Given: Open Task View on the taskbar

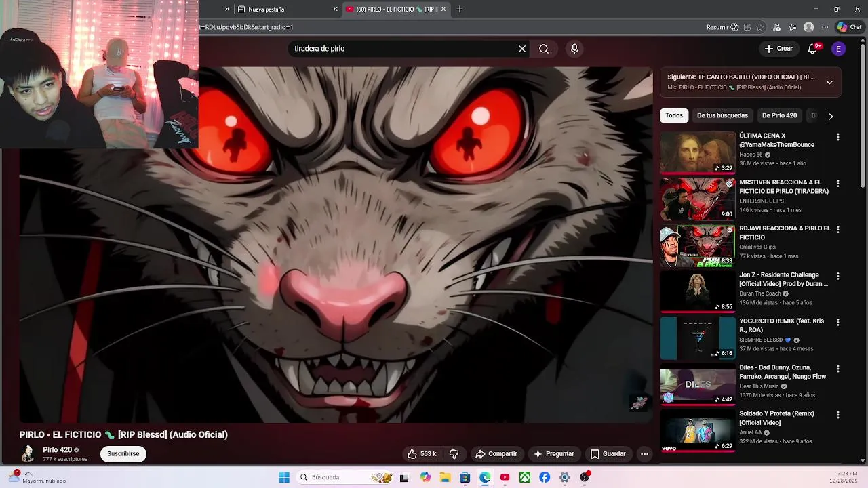Looking at the screenshot, I should 404,477.
